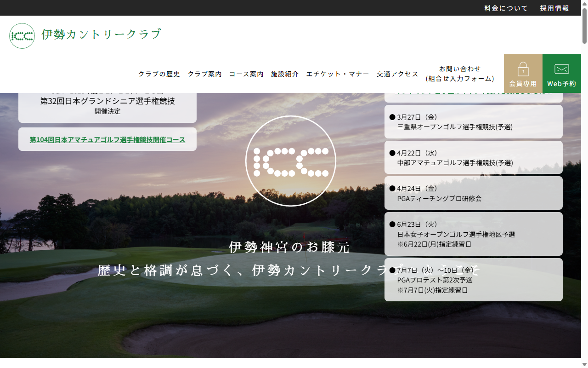The height and width of the screenshot is (368, 588).
Task: Select the 7月7日 PGAプロテスト第2次予選 event
Action: coord(474,280)
